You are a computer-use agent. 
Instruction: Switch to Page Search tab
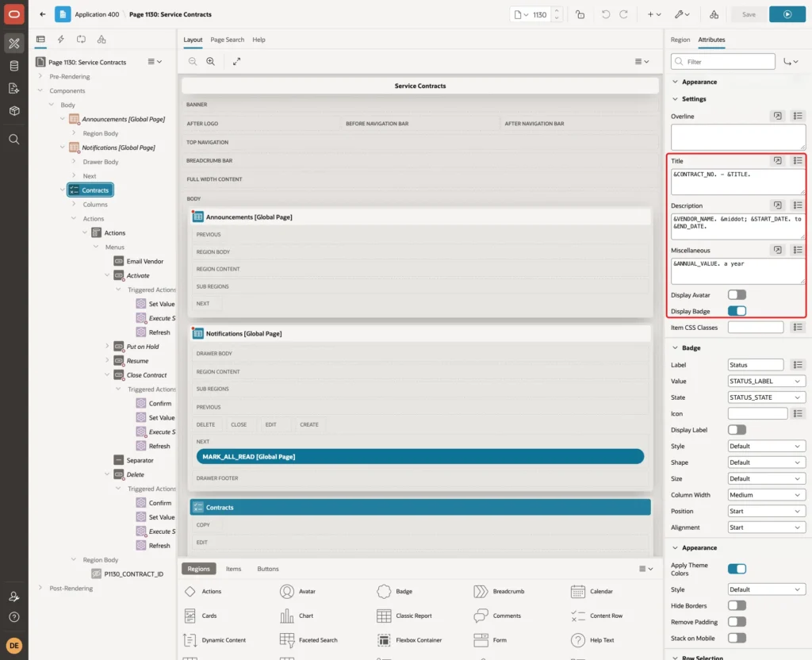(x=227, y=40)
